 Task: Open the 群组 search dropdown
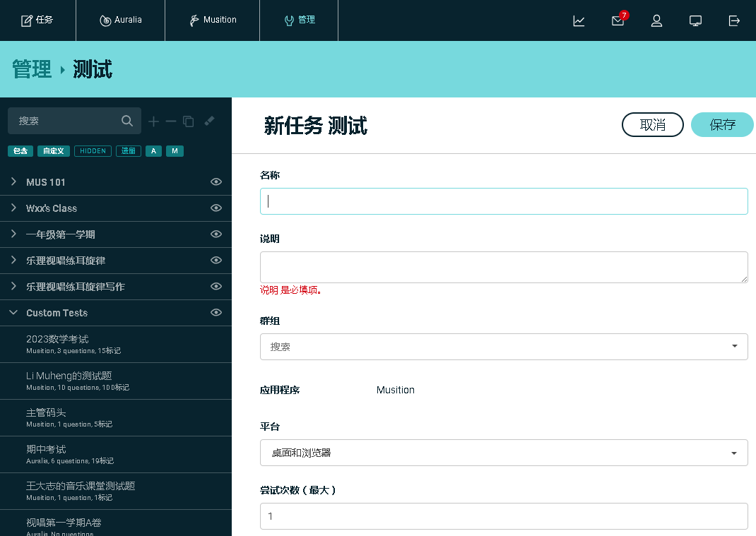click(x=504, y=347)
